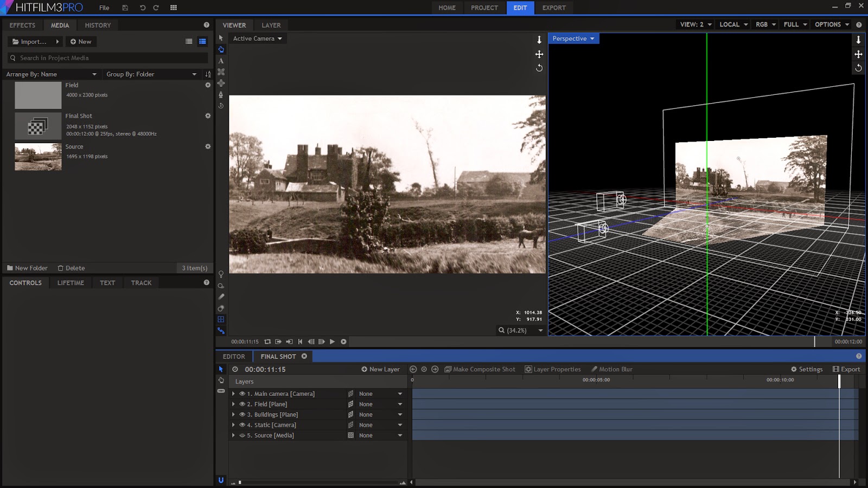Close the Final Shot timeline tab
Image resolution: width=868 pixels, height=488 pixels.
(x=304, y=356)
